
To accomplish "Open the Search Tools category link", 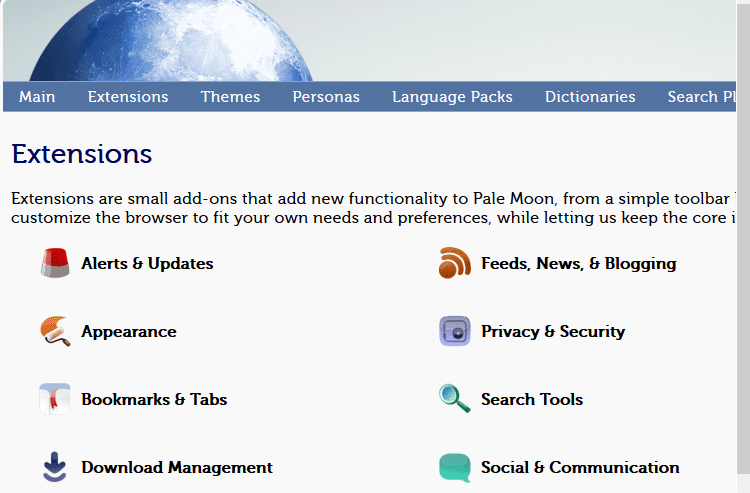I will tap(532, 399).
